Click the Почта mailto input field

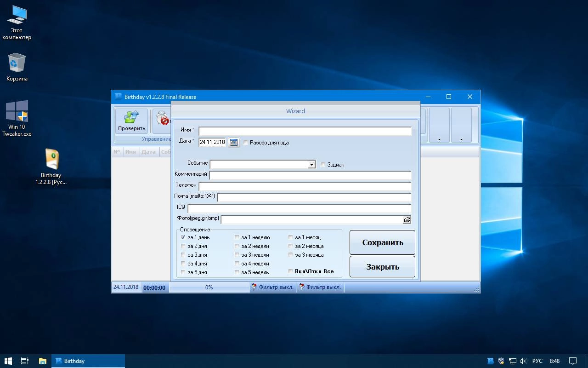[x=314, y=197]
